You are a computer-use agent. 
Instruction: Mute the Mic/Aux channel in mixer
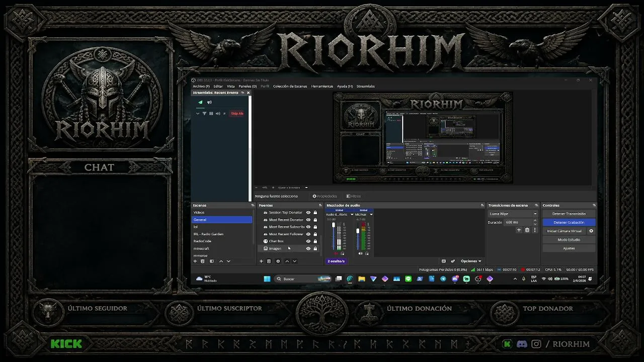pyautogui.click(x=360, y=253)
